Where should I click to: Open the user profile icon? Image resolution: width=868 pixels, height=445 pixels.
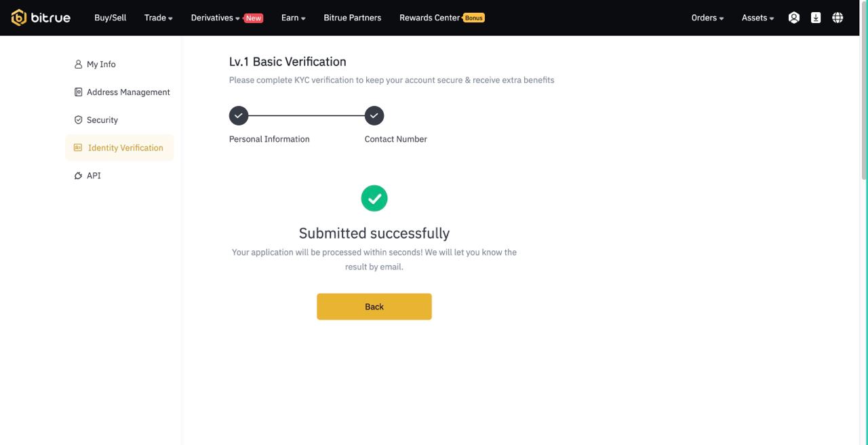tap(794, 18)
